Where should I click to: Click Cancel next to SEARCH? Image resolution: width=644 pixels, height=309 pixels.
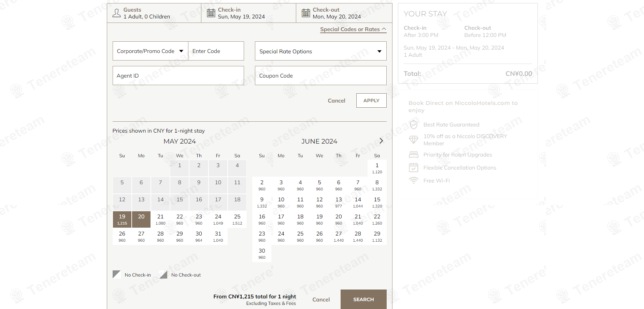[321, 299]
